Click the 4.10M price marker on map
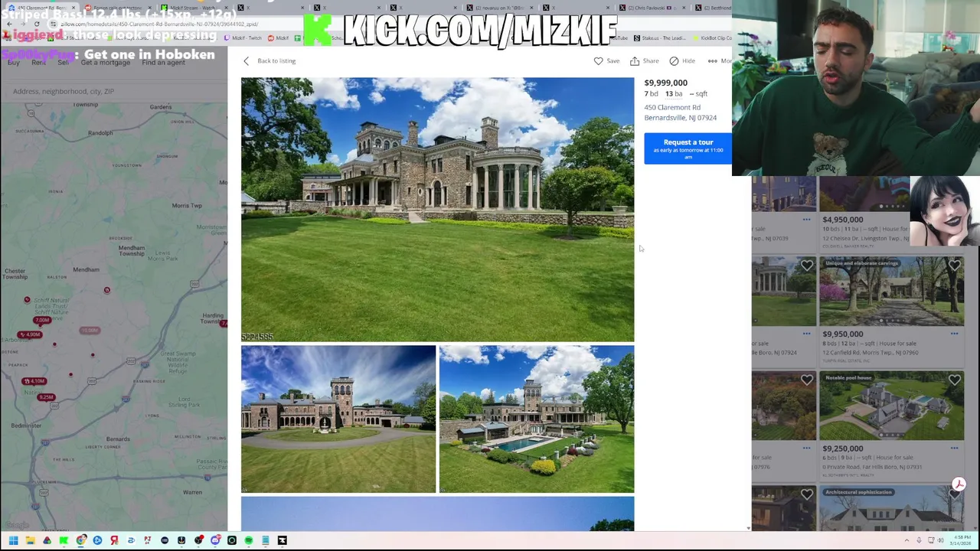This screenshot has width=980, height=551. tap(34, 381)
